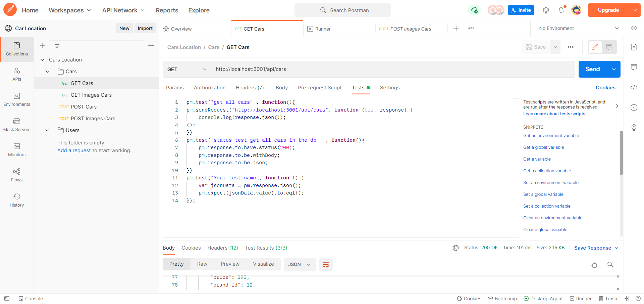Open the JSON format dropdown

[x=300, y=265]
